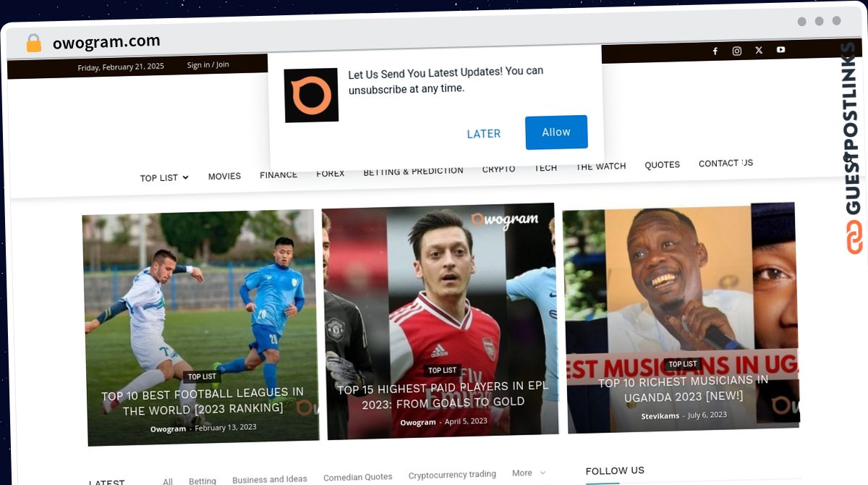Open the X (Twitter) social icon
Image resolution: width=868 pixels, height=485 pixels.
759,50
